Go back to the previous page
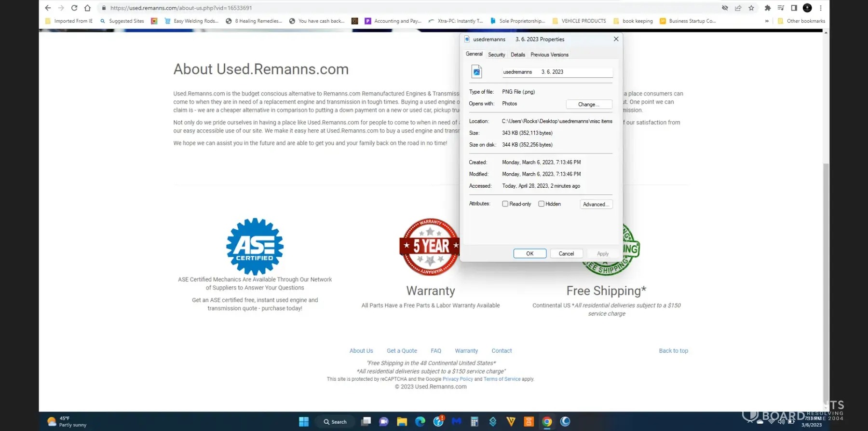This screenshot has height=431, width=868. pos(48,8)
